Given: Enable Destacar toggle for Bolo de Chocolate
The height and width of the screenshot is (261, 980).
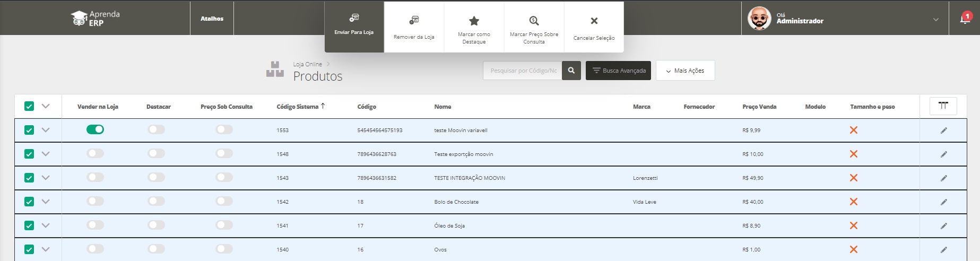Looking at the screenshot, I should pos(157,201).
